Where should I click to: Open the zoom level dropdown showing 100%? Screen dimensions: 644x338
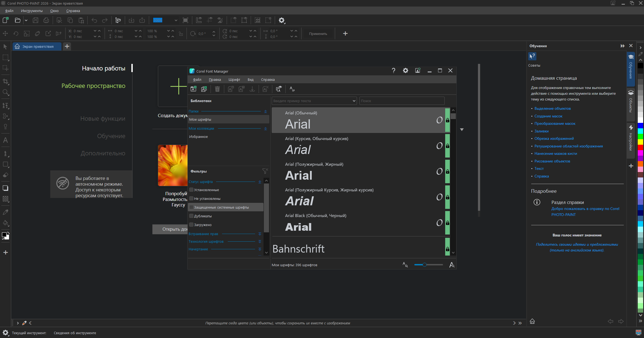[176, 20]
